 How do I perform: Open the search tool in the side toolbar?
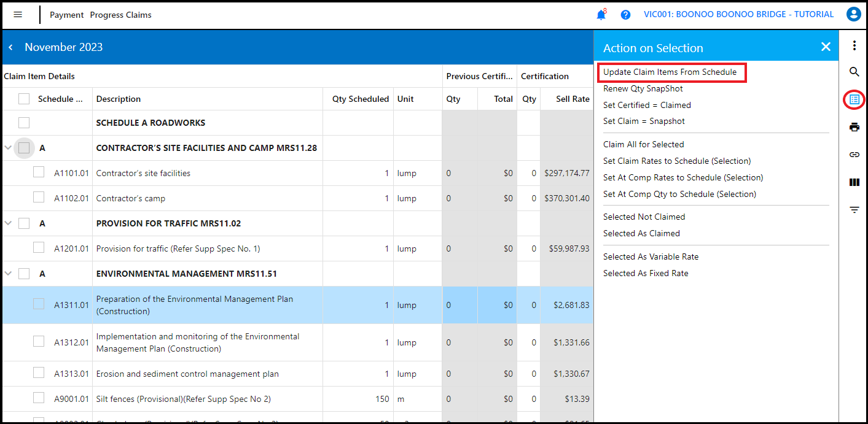854,72
